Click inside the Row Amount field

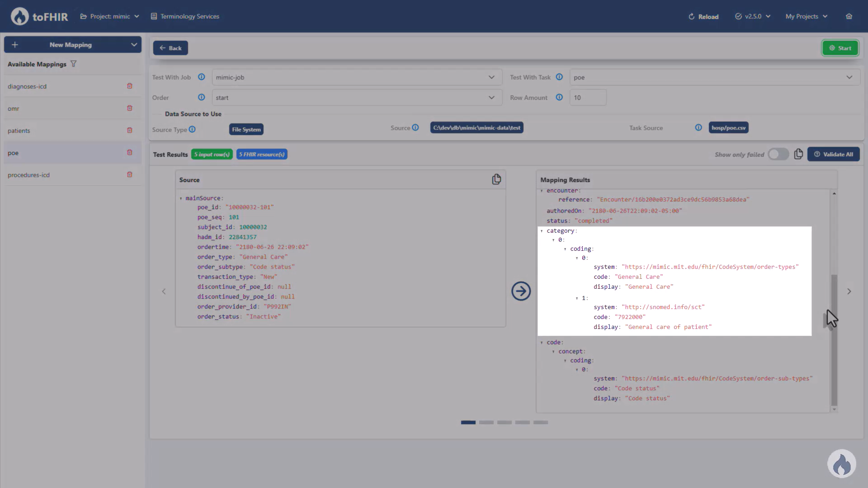[588, 97]
